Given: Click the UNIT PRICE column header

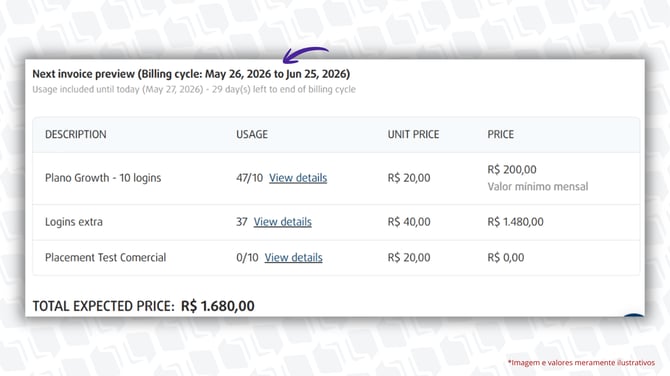Looking at the screenshot, I should [413, 134].
